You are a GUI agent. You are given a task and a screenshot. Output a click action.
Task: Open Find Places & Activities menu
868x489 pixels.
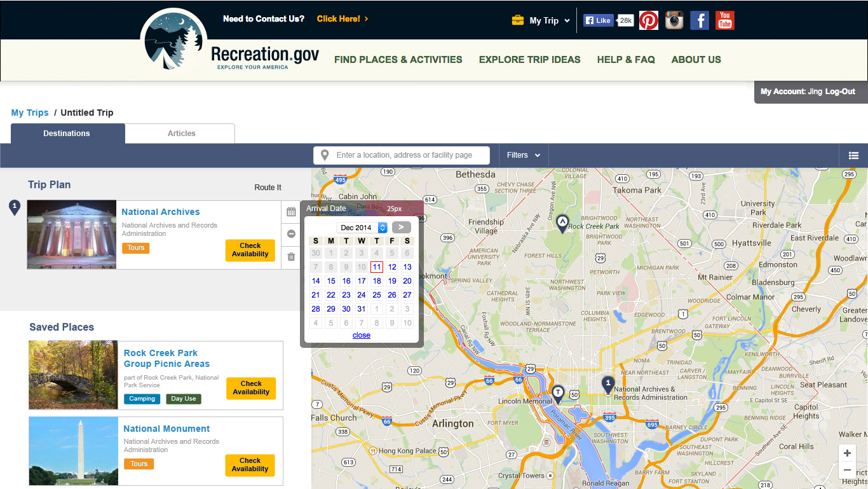[x=398, y=60]
